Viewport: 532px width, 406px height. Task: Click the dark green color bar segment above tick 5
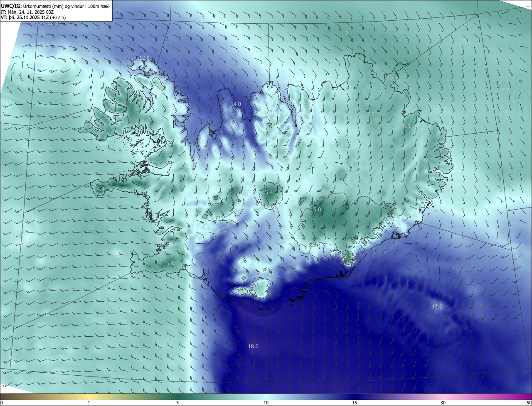pyautogui.click(x=177, y=397)
